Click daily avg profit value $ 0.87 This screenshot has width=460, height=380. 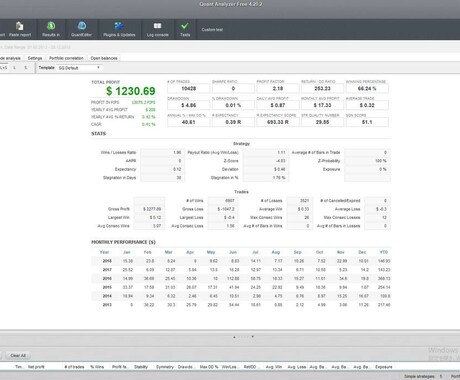(x=278, y=105)
